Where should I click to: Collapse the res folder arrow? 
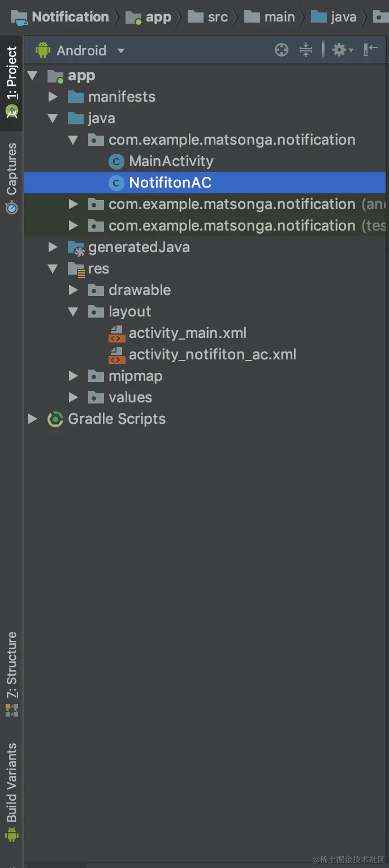click(x=53, y=268)
